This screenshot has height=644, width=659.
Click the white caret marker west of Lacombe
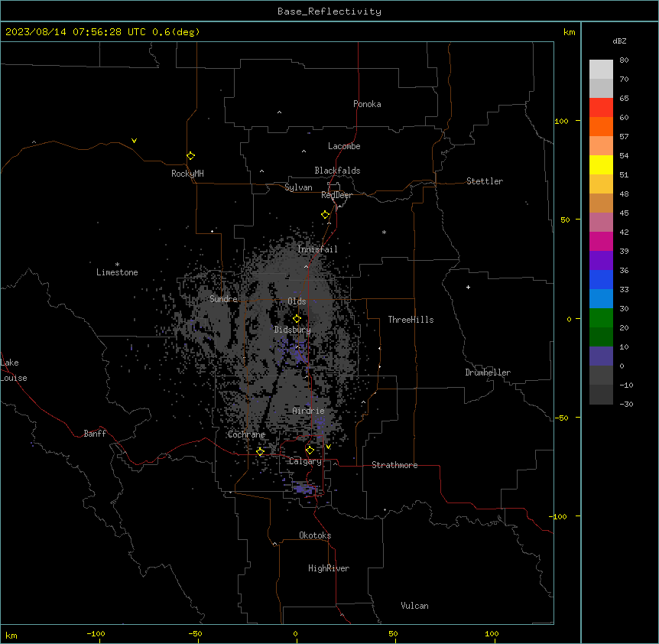tap(304, 151)
